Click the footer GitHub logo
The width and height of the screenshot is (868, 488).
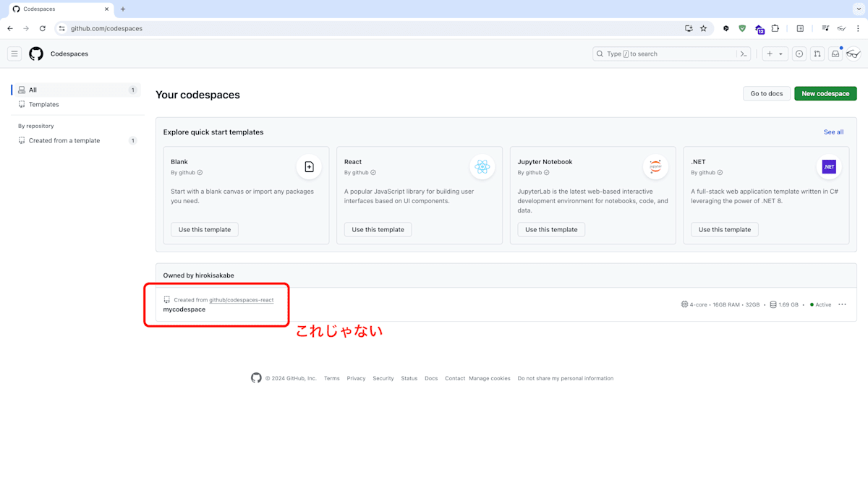pos(256,378)
